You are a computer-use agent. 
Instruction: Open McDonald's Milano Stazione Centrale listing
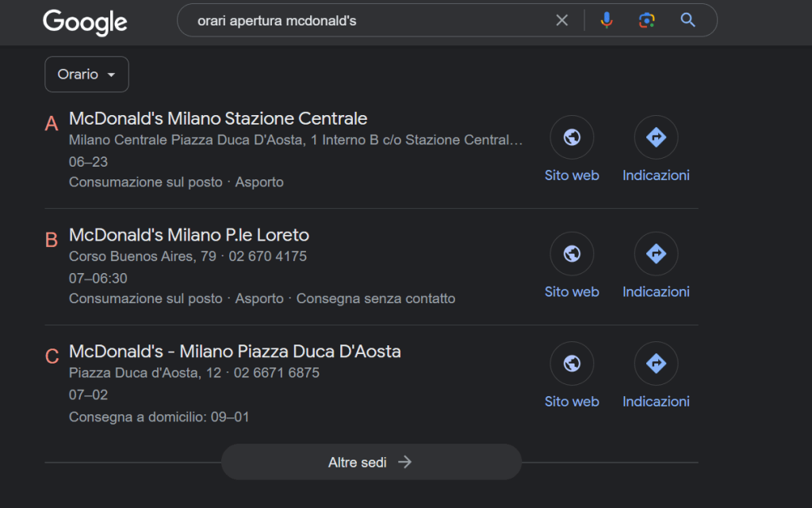click(218, 119)
